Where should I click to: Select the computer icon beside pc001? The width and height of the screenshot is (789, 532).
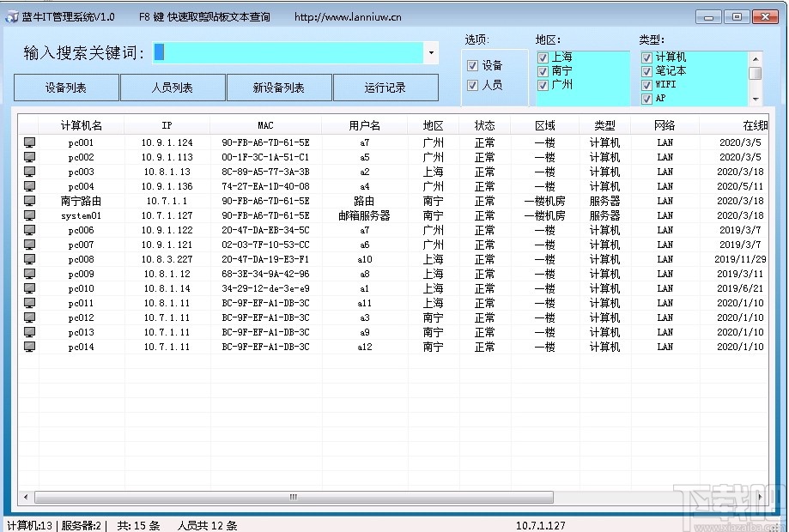pos(29,142)
